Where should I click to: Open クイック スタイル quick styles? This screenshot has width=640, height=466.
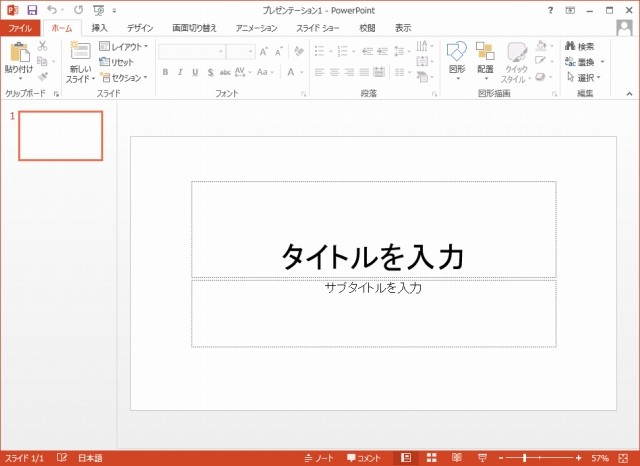(x=515, y=62)
